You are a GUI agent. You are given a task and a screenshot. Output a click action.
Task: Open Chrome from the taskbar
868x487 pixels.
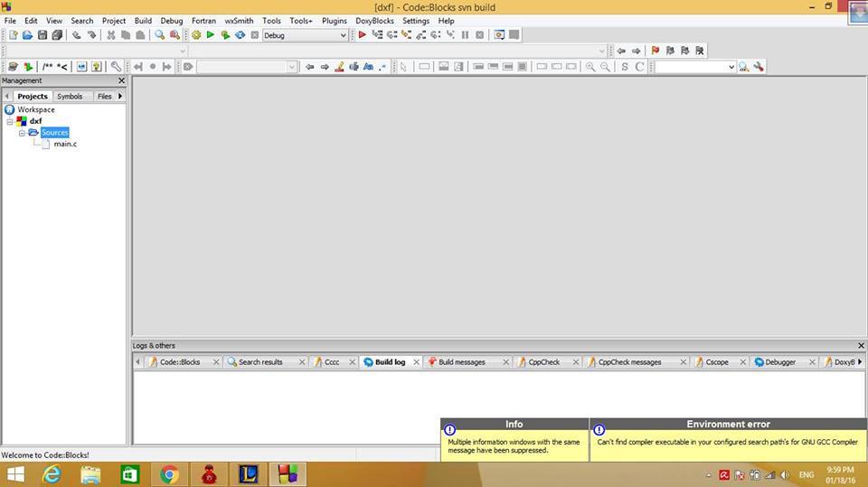tap(169, 474)
